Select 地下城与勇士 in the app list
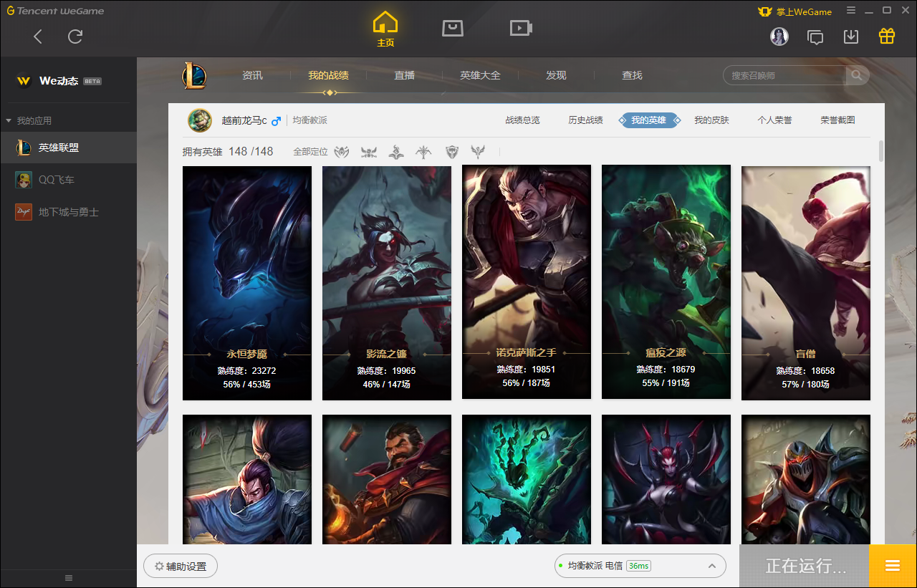The height and width of the screenshot is (588, 917). 68,212
